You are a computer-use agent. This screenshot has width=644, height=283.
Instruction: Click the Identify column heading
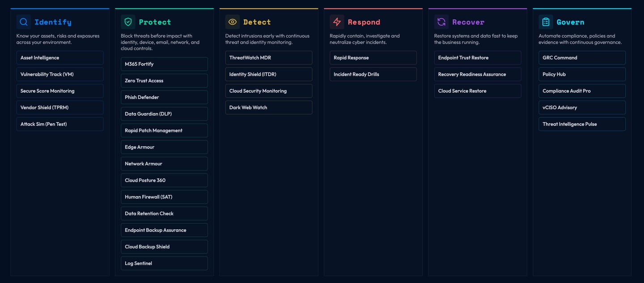[53, 22]
